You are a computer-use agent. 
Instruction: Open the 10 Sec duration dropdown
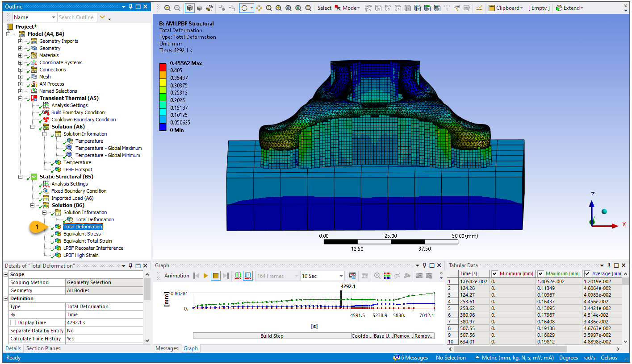click(341, 276)
